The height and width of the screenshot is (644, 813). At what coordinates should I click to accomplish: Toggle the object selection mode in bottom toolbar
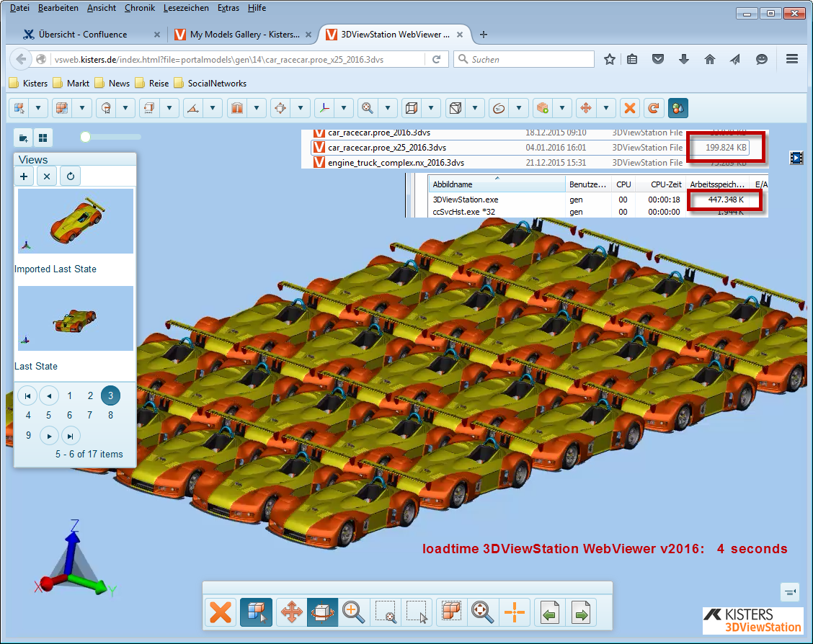click(256, 613)
